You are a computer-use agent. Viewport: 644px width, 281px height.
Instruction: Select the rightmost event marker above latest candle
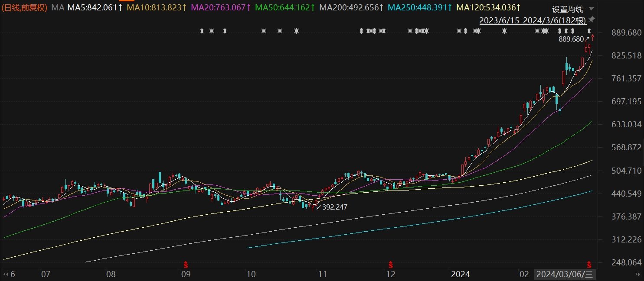tap(589, 31)
